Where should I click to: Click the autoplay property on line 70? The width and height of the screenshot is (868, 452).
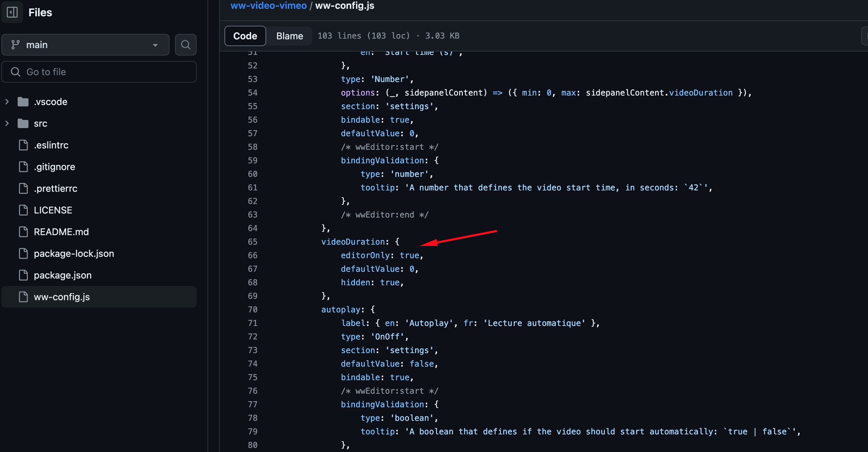341,310
